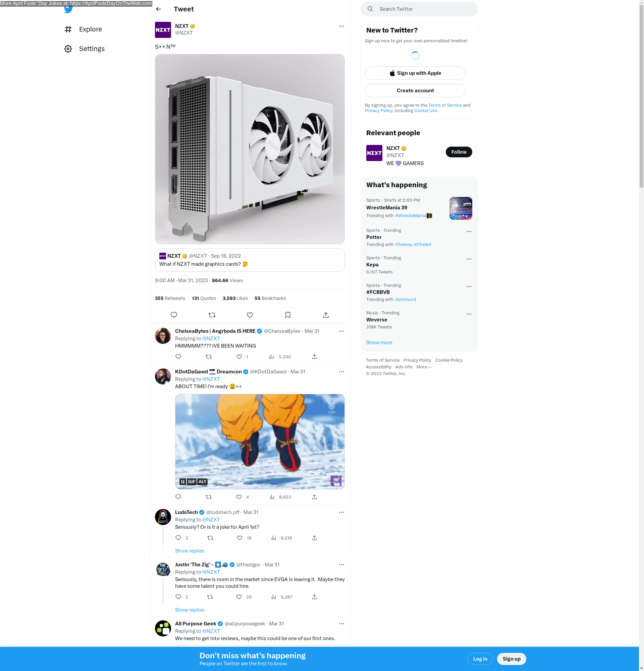Open the Twitter bird home logo

tap(68, 9)
